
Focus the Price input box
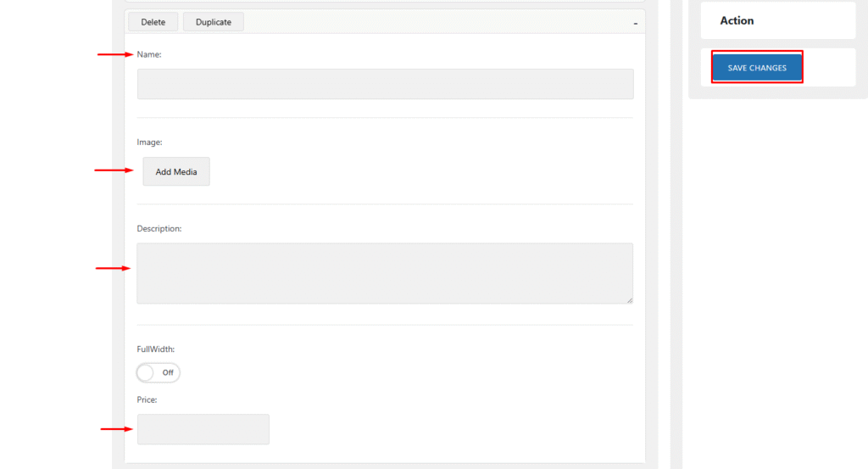coord(203,429)
